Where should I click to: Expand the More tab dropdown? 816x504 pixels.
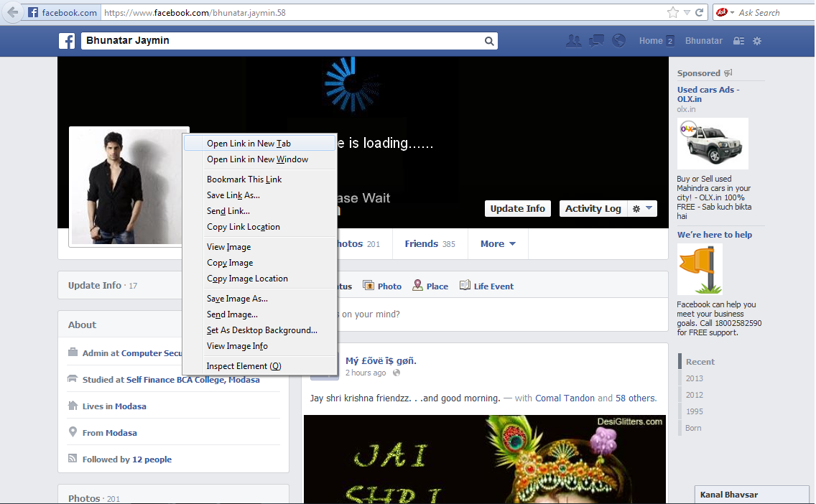coord(498,243)
